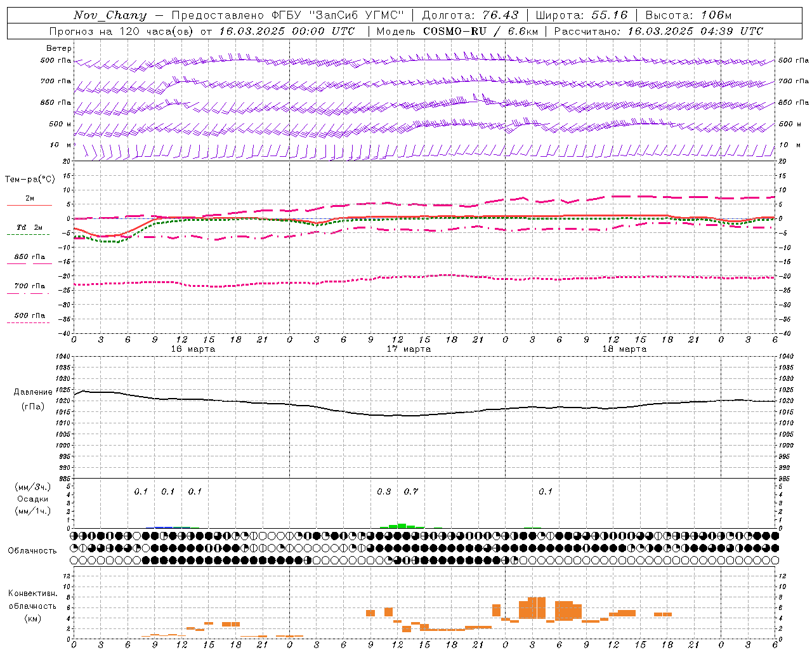
Task: Click the '17 марта' date label
Action: 409,349
